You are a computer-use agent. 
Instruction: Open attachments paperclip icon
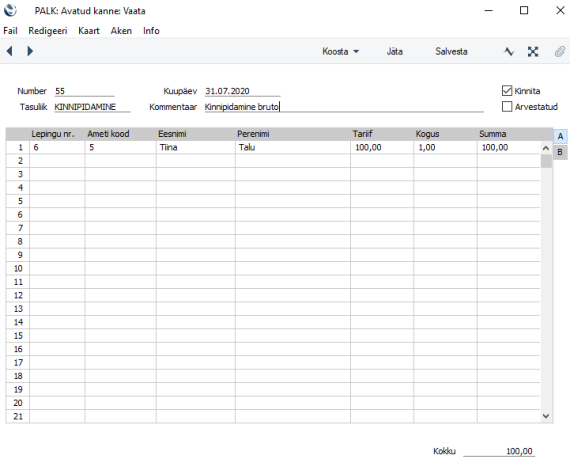[560, 52]
